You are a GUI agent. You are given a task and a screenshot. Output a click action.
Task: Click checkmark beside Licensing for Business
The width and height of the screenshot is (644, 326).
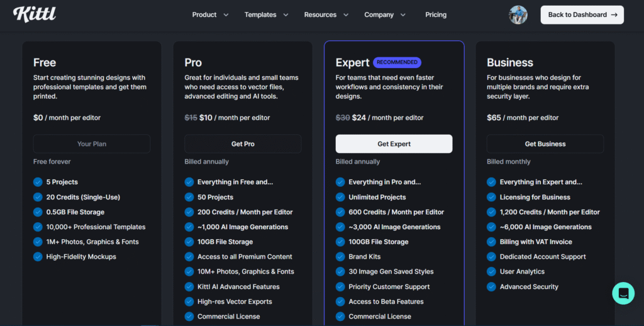491,197
